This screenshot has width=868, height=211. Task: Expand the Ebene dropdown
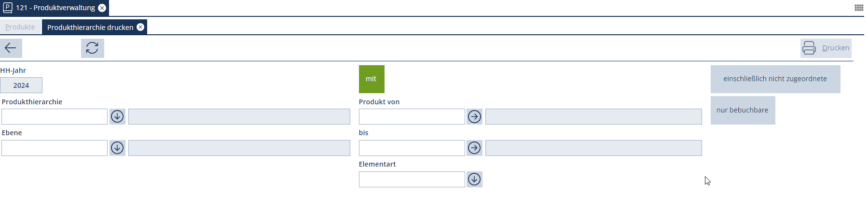[x=117, y=148]
